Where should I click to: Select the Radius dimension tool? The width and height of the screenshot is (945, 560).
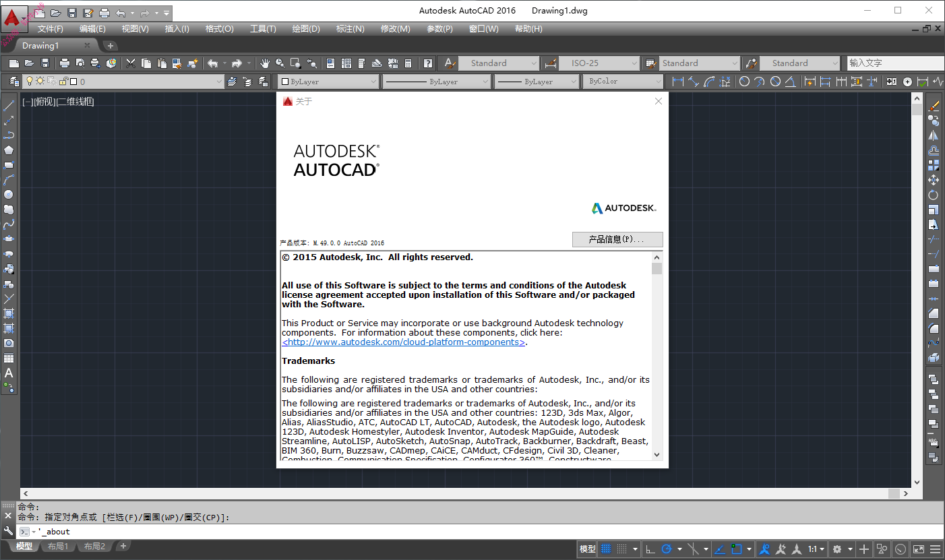(744, 82)
